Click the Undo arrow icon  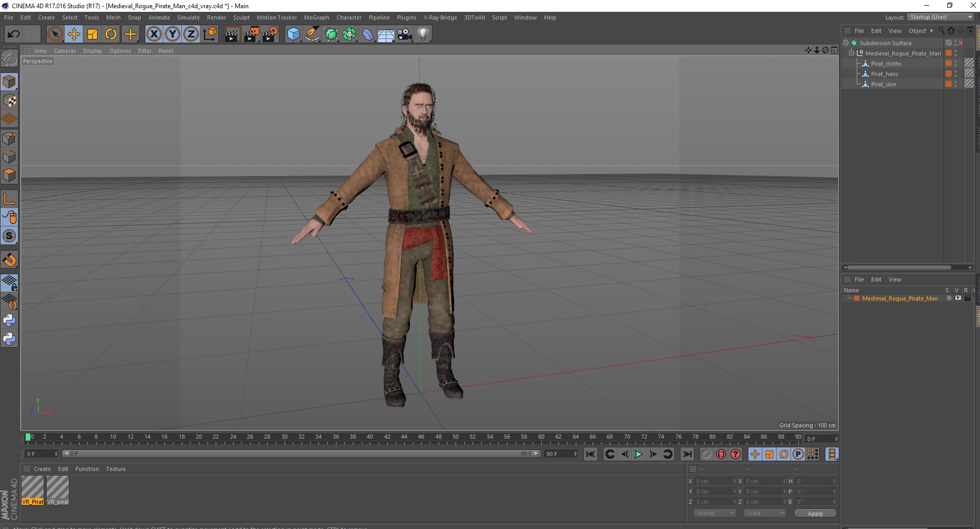[x=13, y=34]
